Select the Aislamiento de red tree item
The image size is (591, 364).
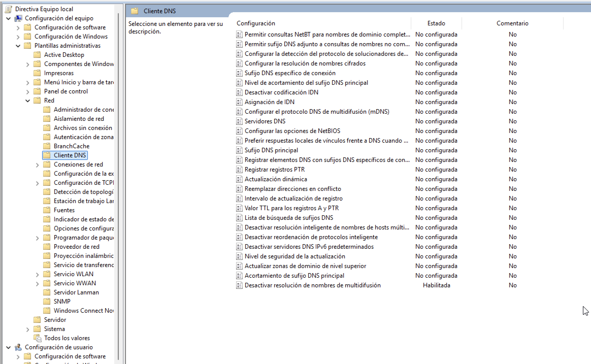coord(79,119)
